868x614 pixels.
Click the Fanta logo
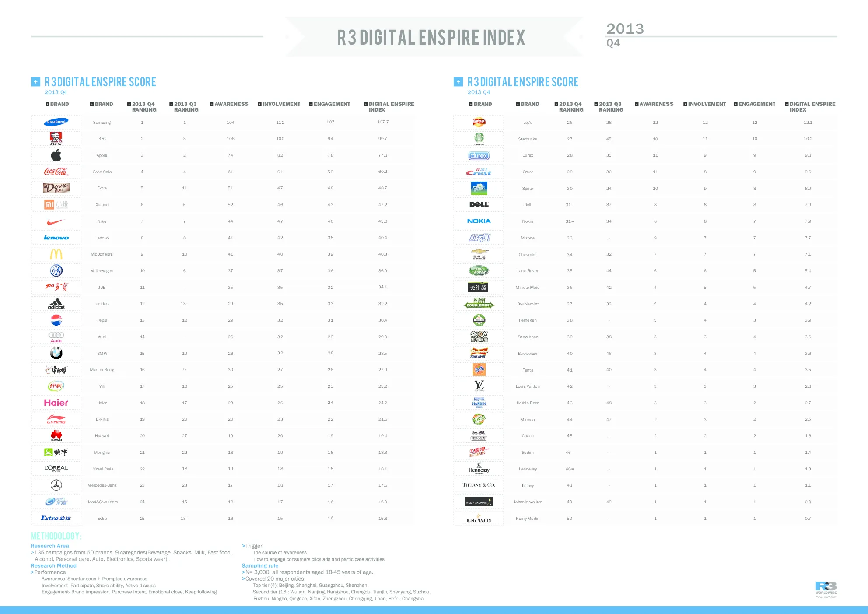pos(479,370)
